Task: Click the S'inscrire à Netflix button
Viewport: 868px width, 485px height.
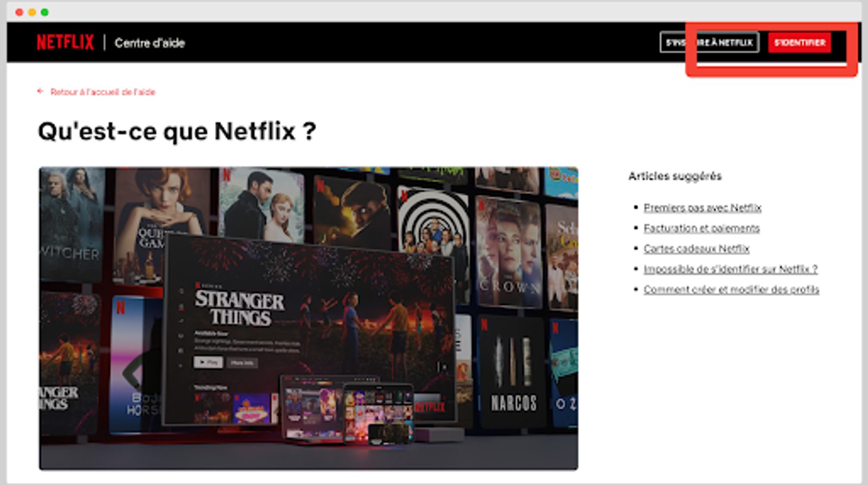Action: tap(709, 42)
